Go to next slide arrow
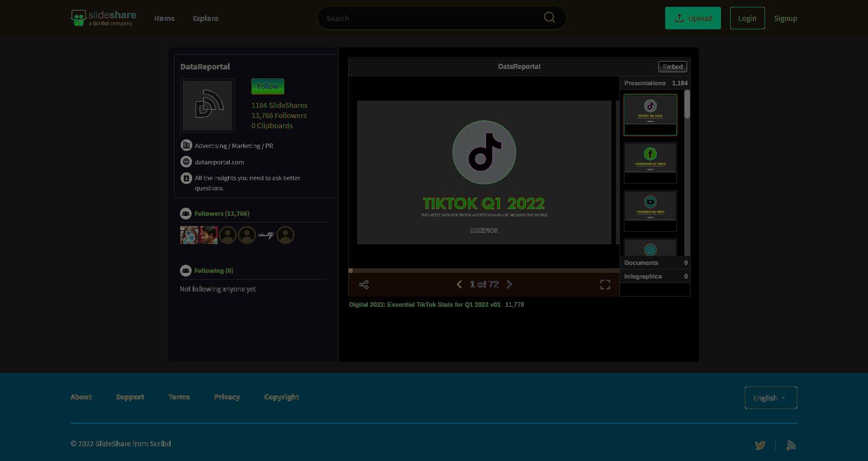Image resolution: width=868 pixels, height=461 pixels. point(509,284)
